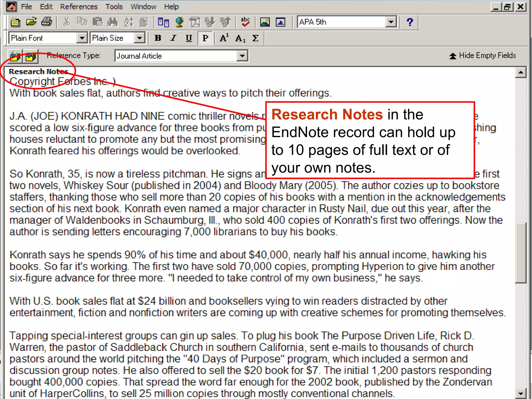The width and height of the screenshot is (532, 399).
Task: Click the New Library icon
Action: [15, 22]
